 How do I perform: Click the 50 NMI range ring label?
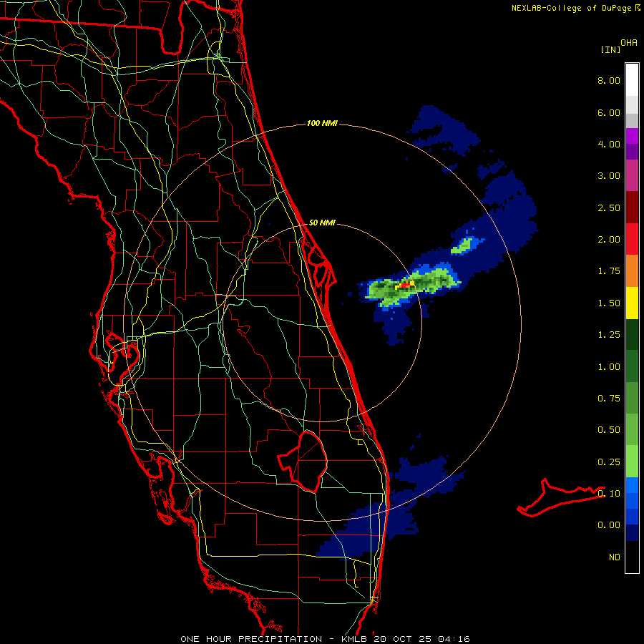(322, 223)
